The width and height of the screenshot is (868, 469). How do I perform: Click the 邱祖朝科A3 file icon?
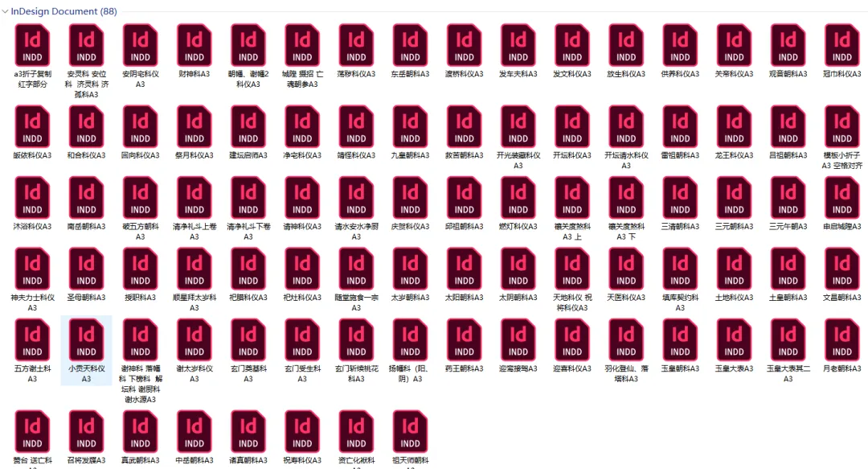pos(464,197)
